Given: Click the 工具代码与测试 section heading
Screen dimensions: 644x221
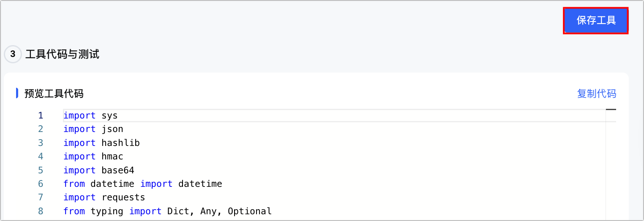Looking at the screenshot, I should tap(62, 54).
